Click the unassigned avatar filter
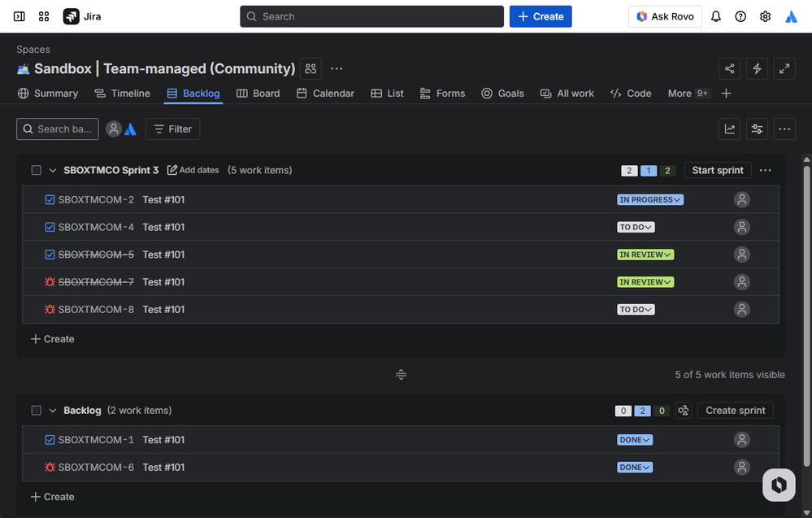Viewport: 812px width, 518px height. (114, 129)
